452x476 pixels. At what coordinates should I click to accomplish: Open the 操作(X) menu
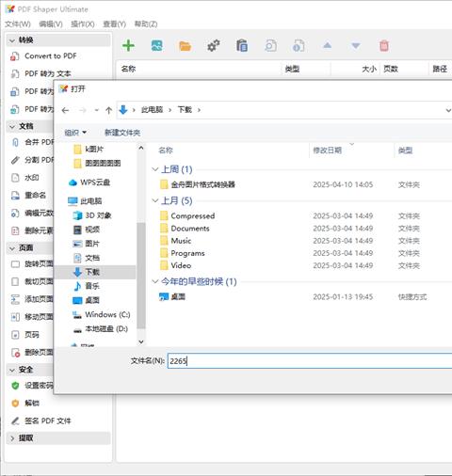(83, 24)
